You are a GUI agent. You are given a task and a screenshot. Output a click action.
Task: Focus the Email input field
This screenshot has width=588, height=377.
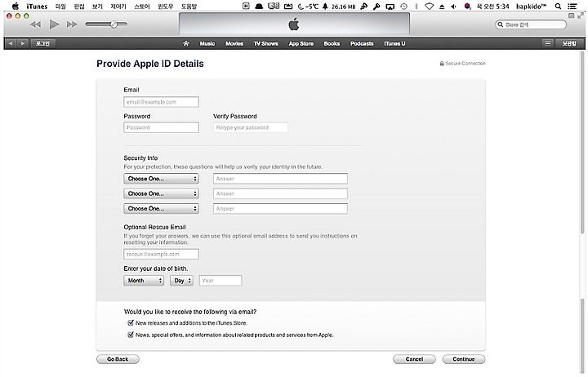(x=161, y=102)
